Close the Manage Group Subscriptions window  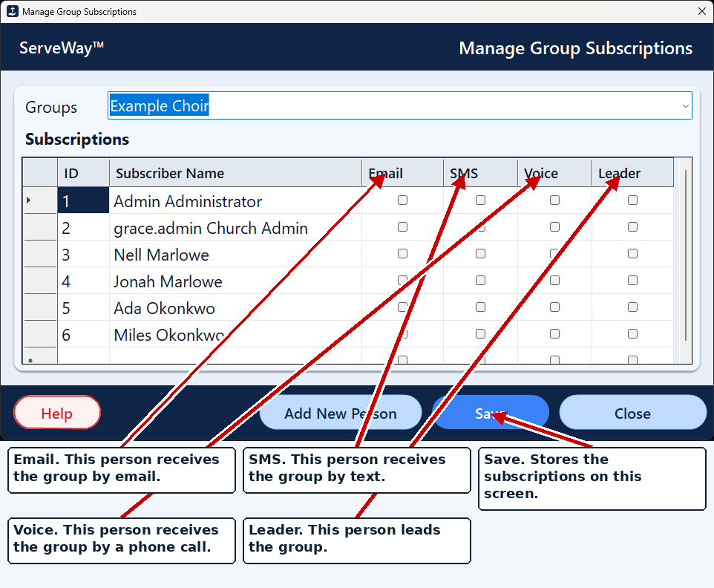[701, 11]
